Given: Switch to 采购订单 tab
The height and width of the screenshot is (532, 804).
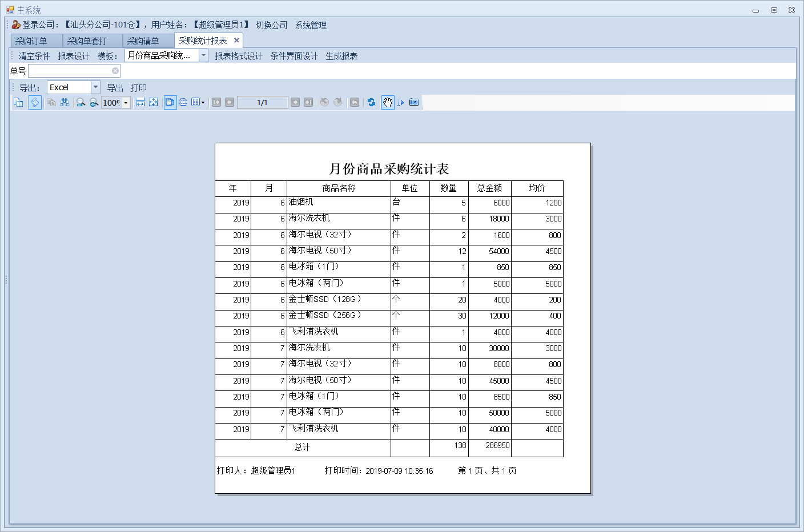Looking at the screenshot, I should (x=37, y=41).
